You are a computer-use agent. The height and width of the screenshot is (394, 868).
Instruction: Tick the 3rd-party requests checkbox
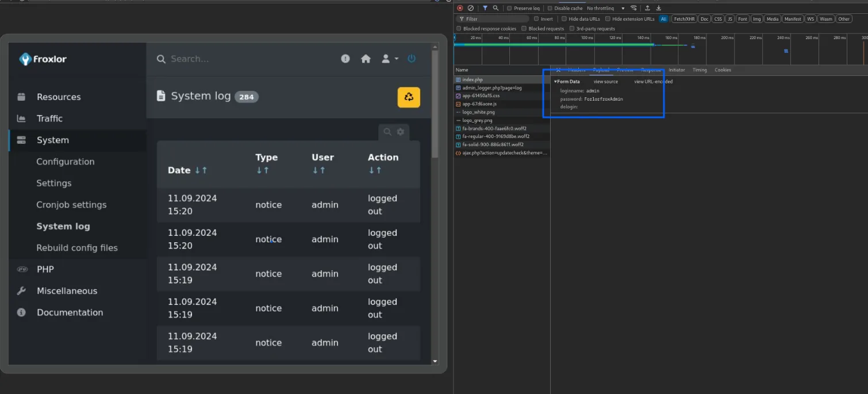pos(571,29)
